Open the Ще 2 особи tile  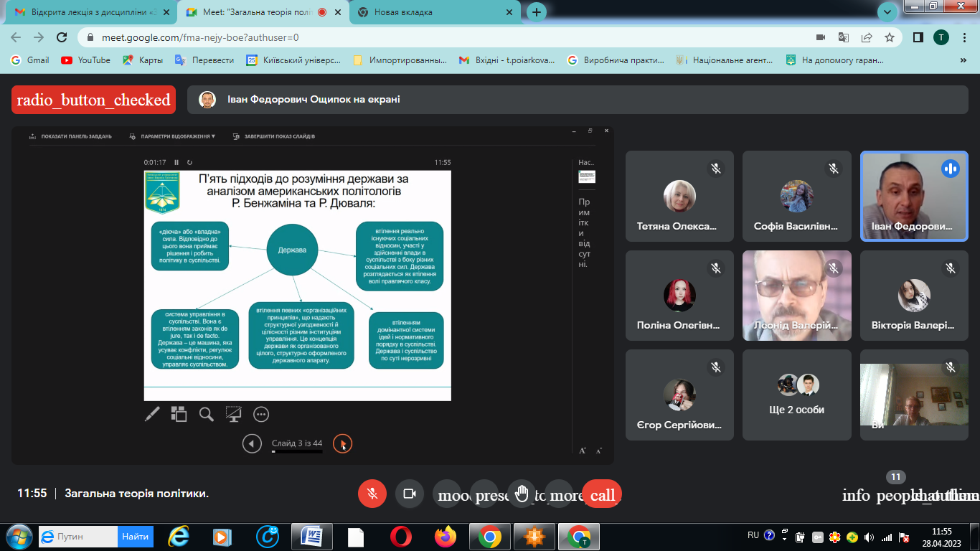point(796,395)
